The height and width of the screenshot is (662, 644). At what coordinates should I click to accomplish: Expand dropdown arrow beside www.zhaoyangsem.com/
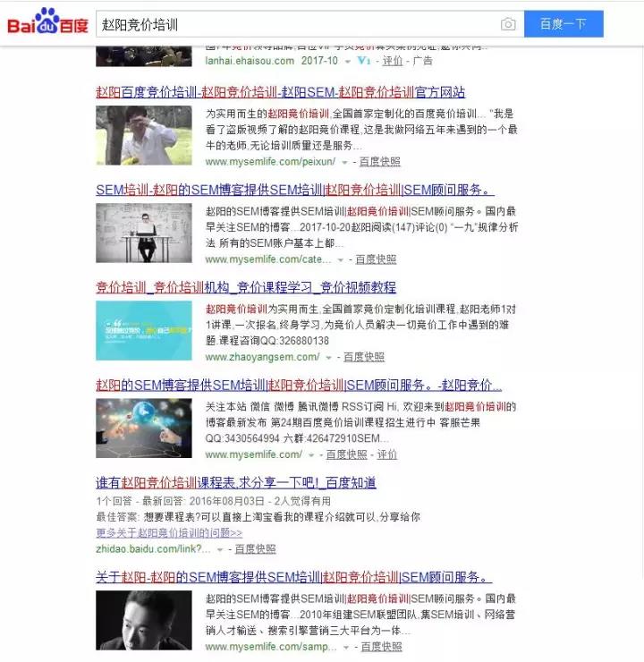(328, 358)
